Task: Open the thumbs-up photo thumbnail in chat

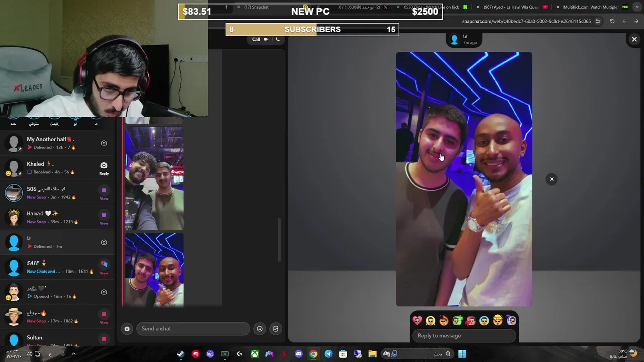Action: [154, 269]
